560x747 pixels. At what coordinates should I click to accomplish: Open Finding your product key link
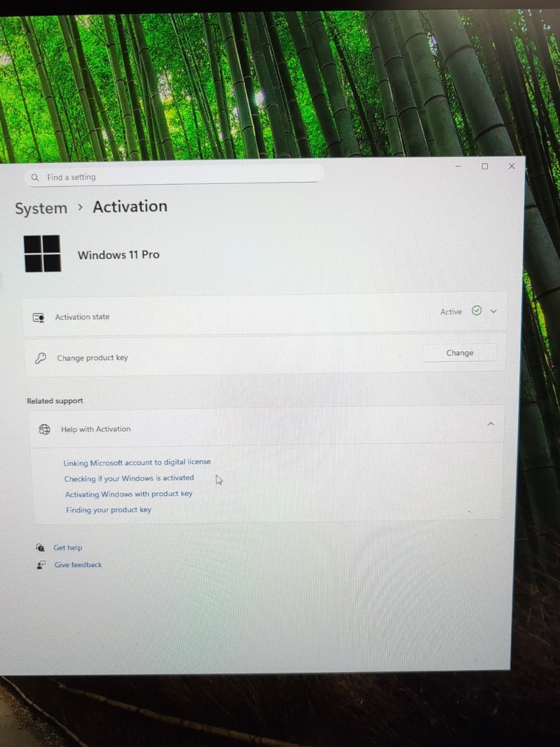tap(109, 510)
